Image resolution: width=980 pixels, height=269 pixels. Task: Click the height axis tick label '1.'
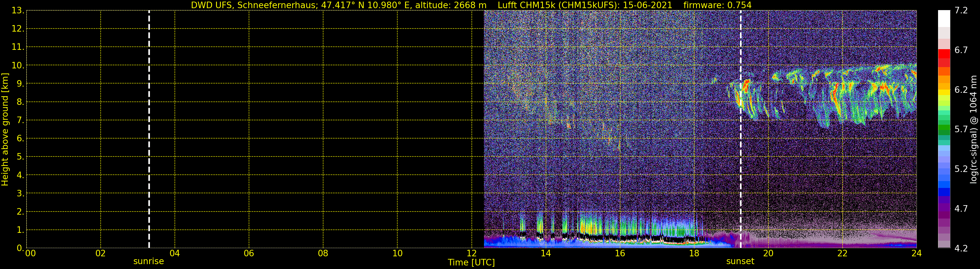point(20,230)
